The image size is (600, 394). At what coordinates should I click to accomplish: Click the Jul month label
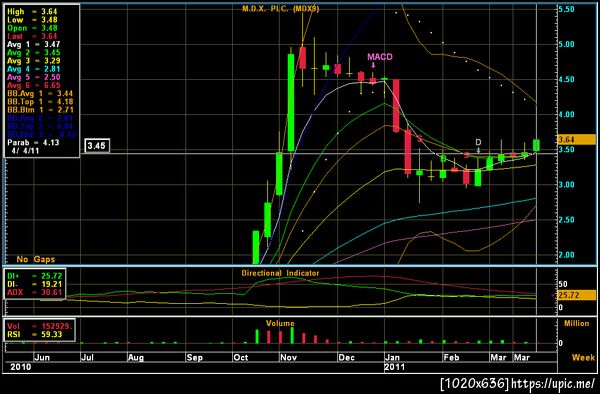[88, 358]
